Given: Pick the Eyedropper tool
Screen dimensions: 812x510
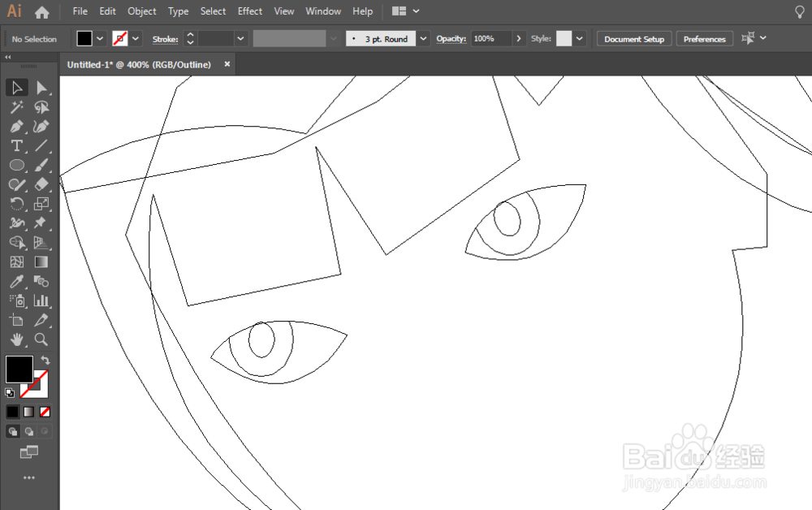Looking at the screenshot, I should (16, 282).
